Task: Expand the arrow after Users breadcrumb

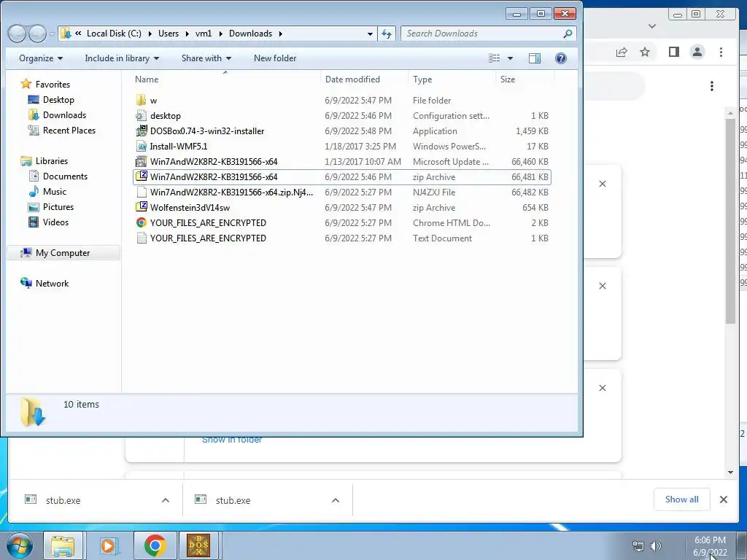Action: coord(187,34)
